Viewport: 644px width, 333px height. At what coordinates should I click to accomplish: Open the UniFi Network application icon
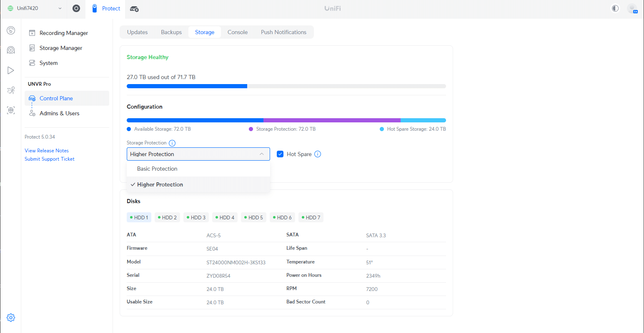point(76,8)
